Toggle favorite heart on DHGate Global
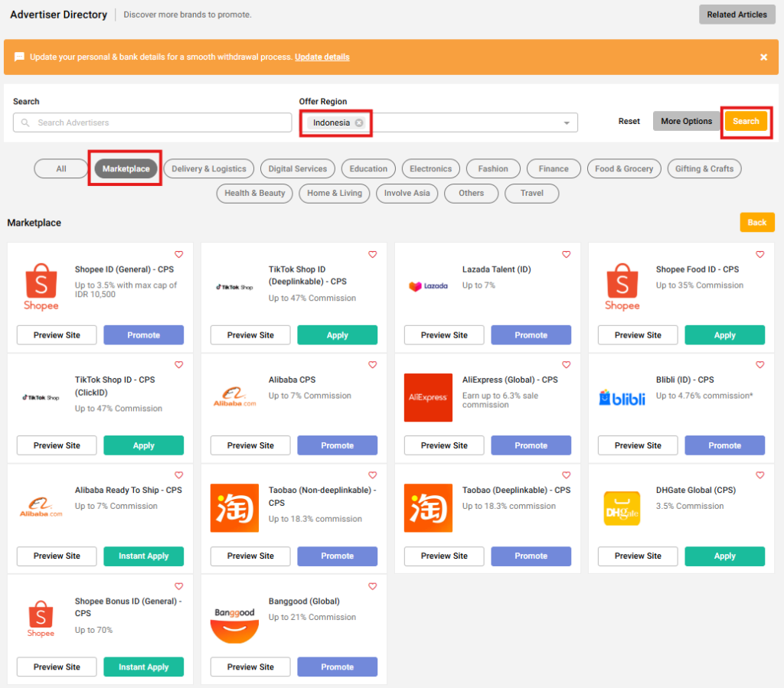The width and height of the screenshot is (784, 688). click(760, 475)
